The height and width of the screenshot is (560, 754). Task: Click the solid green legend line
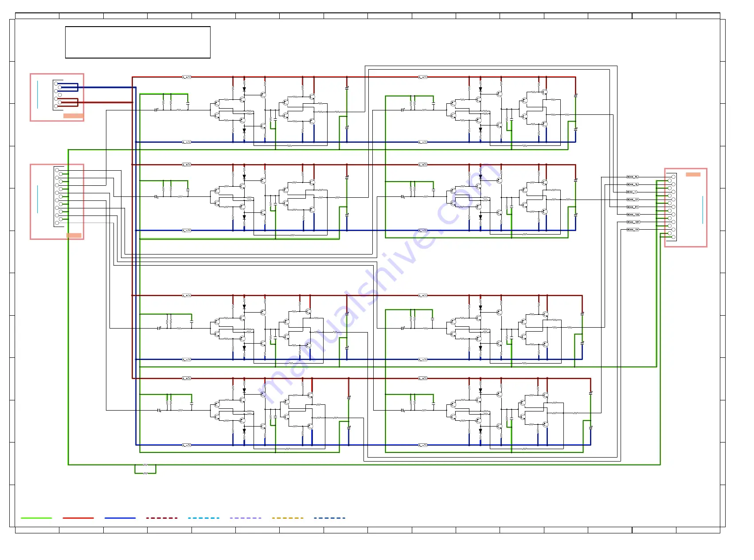click(36, 518)
